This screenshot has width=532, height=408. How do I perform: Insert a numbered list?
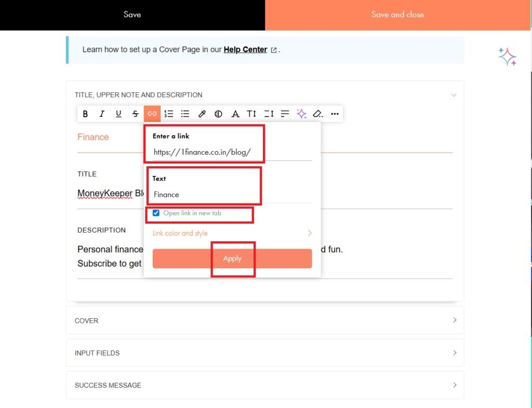169,114
